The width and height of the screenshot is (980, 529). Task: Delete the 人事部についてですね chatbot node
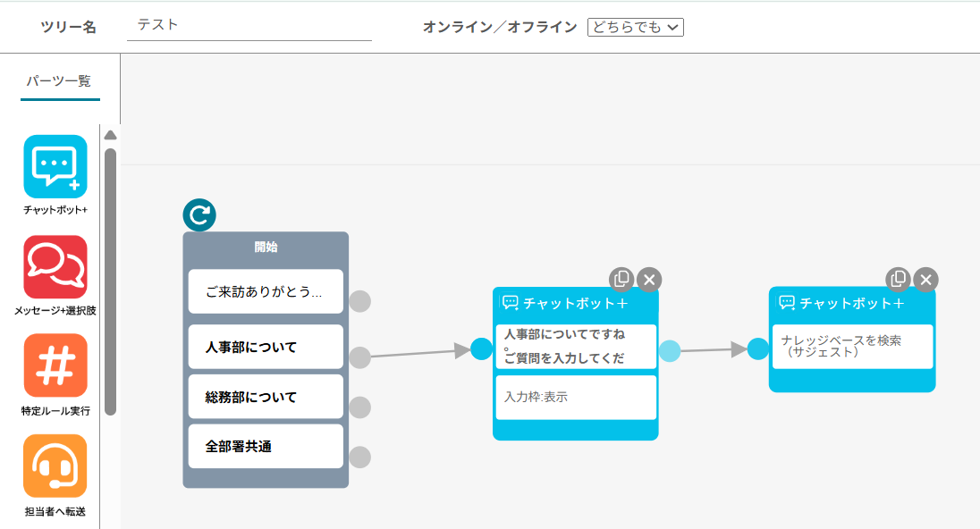[649, 279]
